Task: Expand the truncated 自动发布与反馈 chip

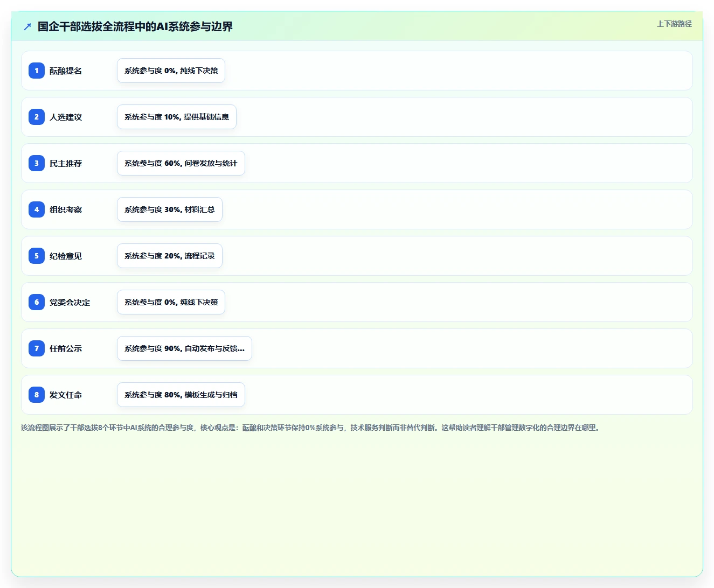Action: [x=184, y=348]
